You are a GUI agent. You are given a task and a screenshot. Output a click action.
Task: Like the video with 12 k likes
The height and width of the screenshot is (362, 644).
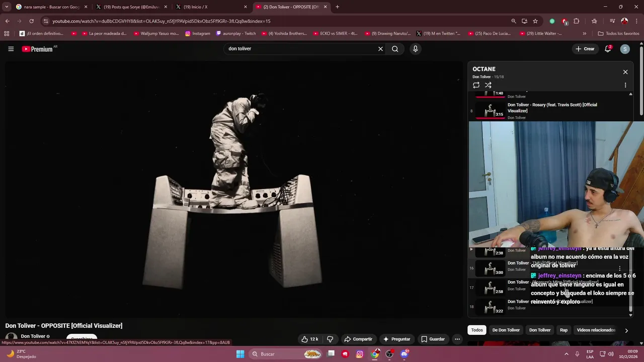point(310,339)
